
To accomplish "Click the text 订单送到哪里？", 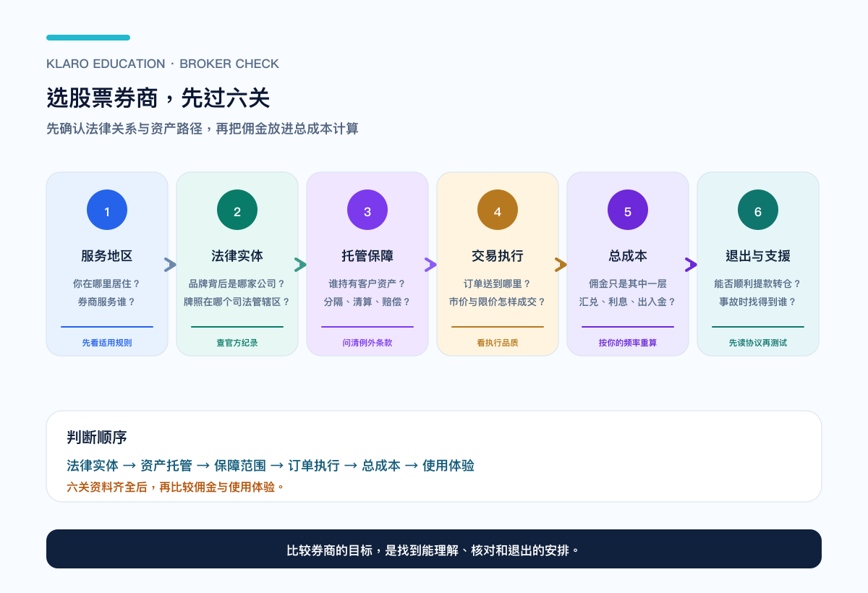I will (x=498, y=284).
